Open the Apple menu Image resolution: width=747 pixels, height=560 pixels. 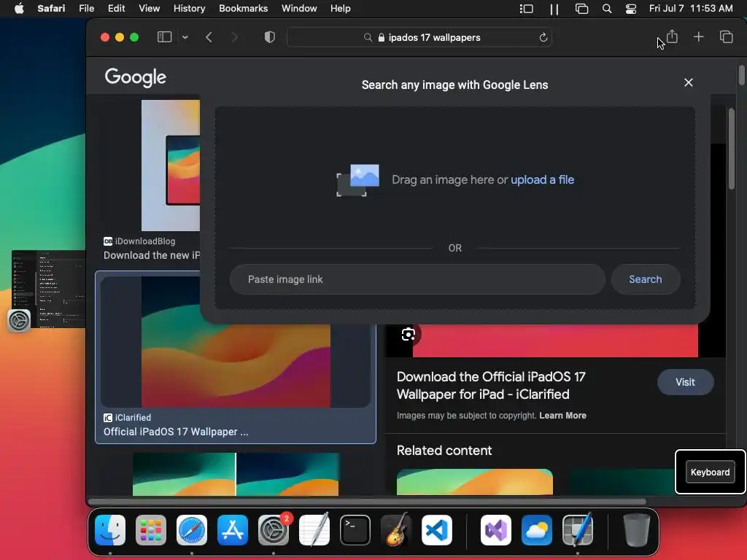[19, 9]
